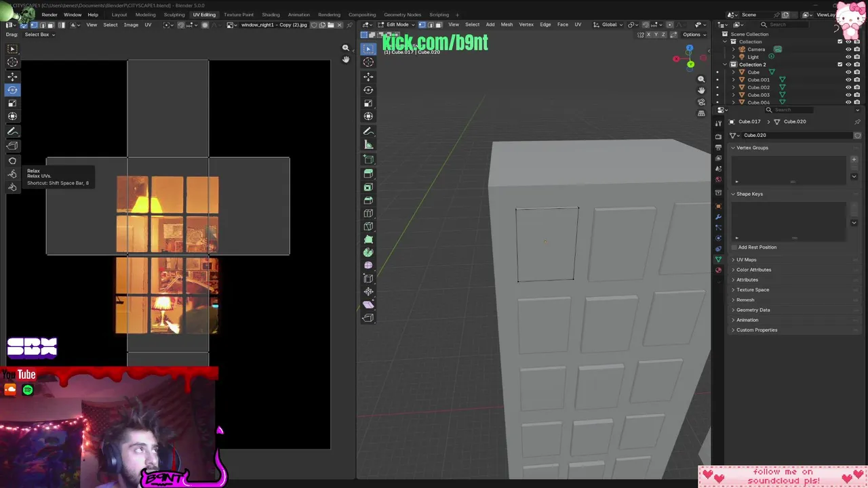Image resolution: width=868 pixels, height=488 pixels.
Task: Uncheck the Collection exclude checkbox
Action: (x=840, y=41)
